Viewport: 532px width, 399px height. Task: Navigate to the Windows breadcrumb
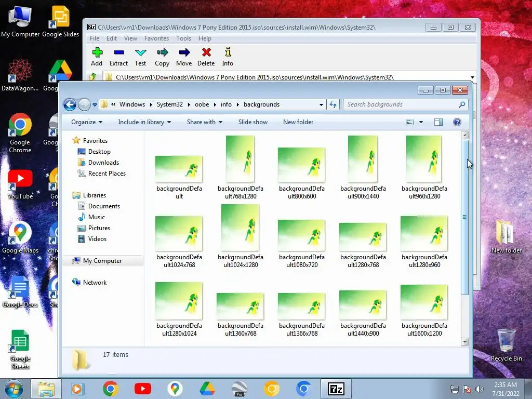[132, 104]
